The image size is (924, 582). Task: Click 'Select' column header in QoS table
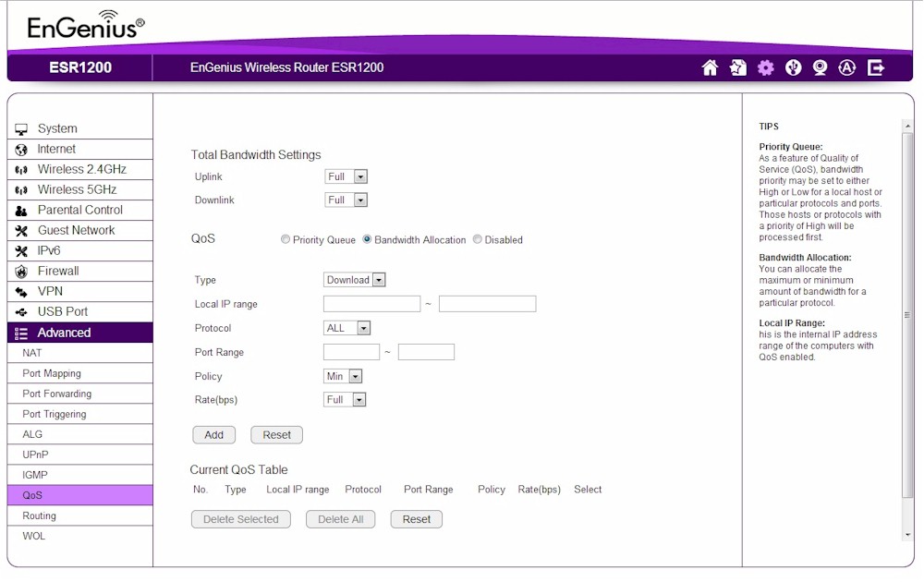(588, 490)
